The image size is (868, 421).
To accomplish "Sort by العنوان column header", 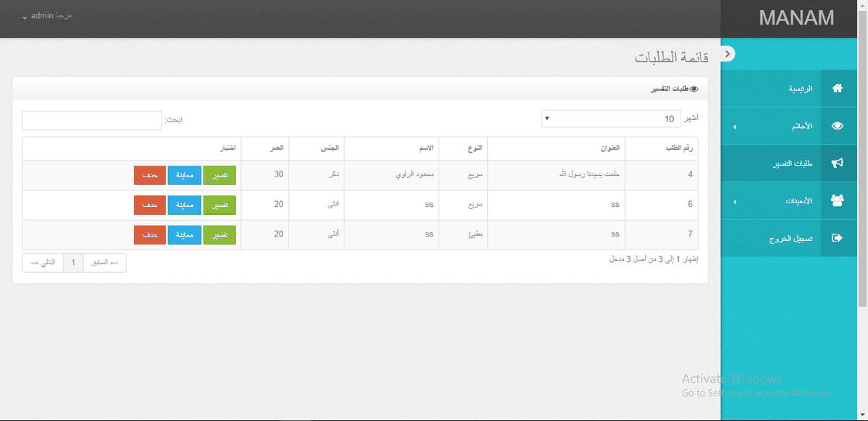I will coord(556,148).
